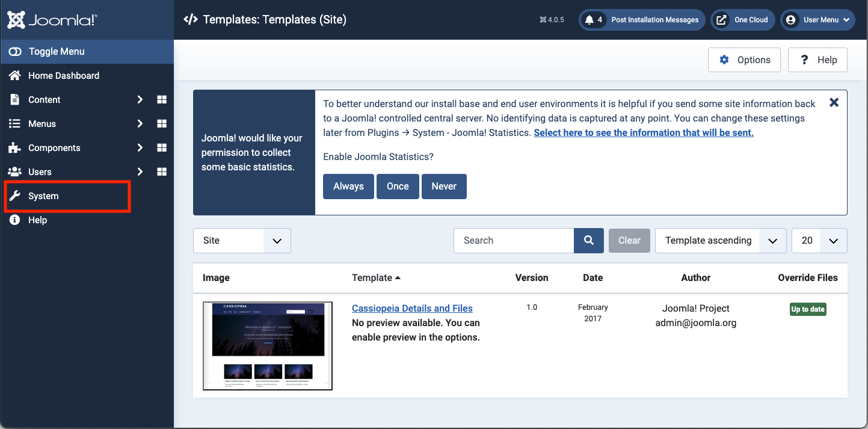The height and width of the screenshot is (429, 868).
Task: Click the Joomla logo
Action: tap(51, 19)
